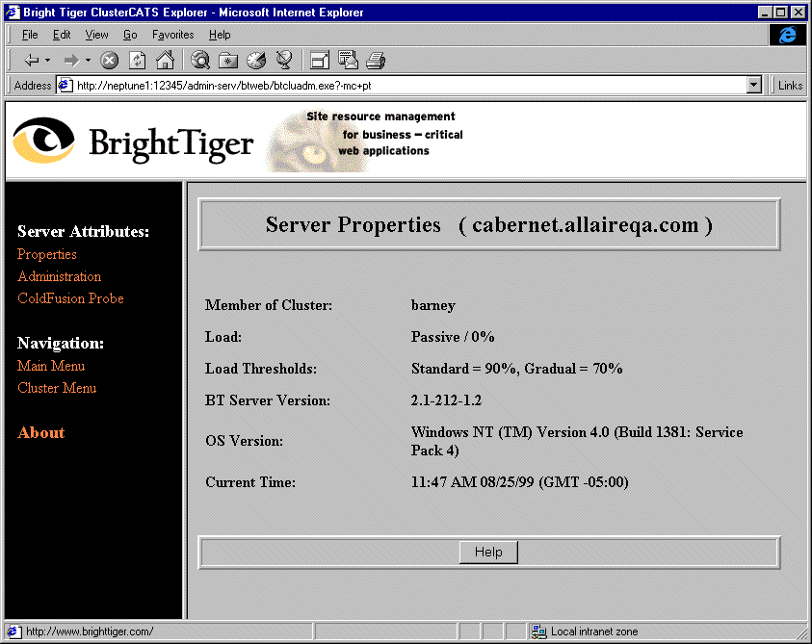The height and width of the screenshot is (644, 812).
Task: Toggle the Fullscreen toolbar icon
Action: coord(320,60)
